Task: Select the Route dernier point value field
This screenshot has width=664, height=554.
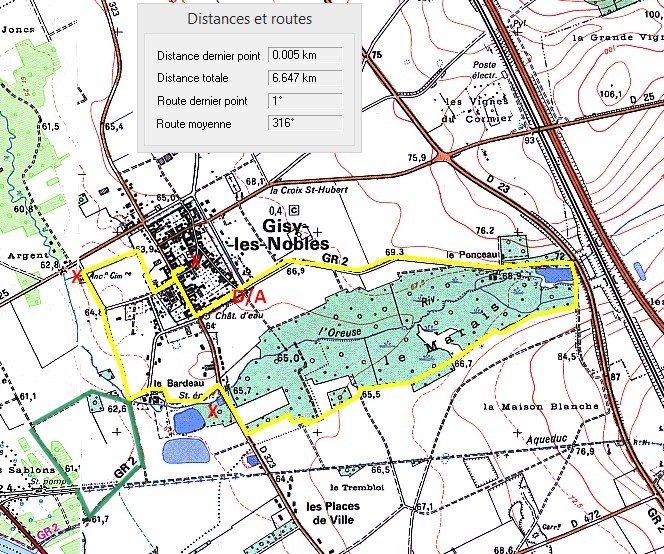Action: (x=299, y=101)
